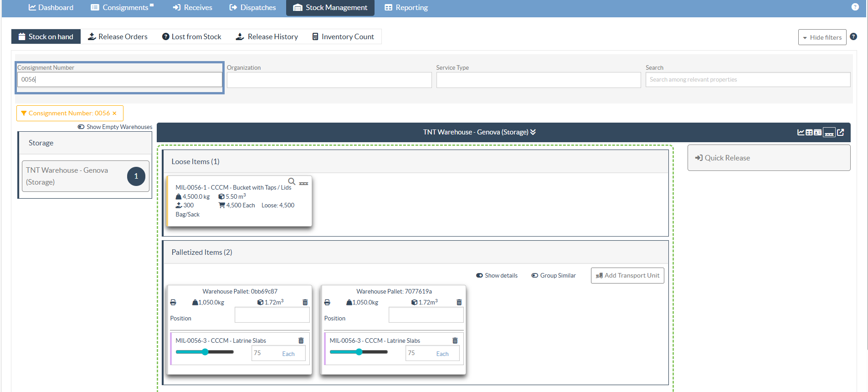Open the Release Orders tab
868x392 pixels.
pos(118,37)
